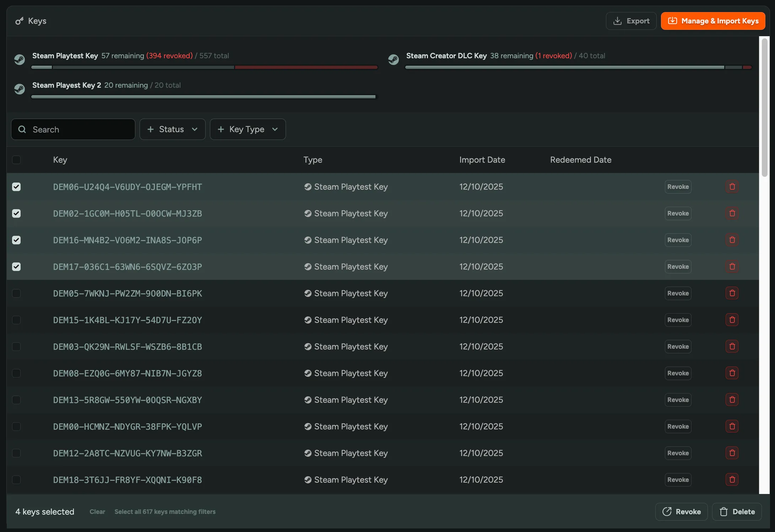The width and height of the screenshot is (775, 532).
Task: Toggle the select-all checkbox in the table header
Action: [16, 160]
